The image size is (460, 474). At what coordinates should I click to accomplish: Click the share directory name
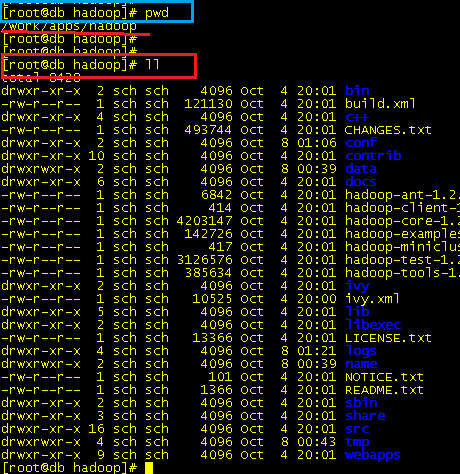click(365, 416)
